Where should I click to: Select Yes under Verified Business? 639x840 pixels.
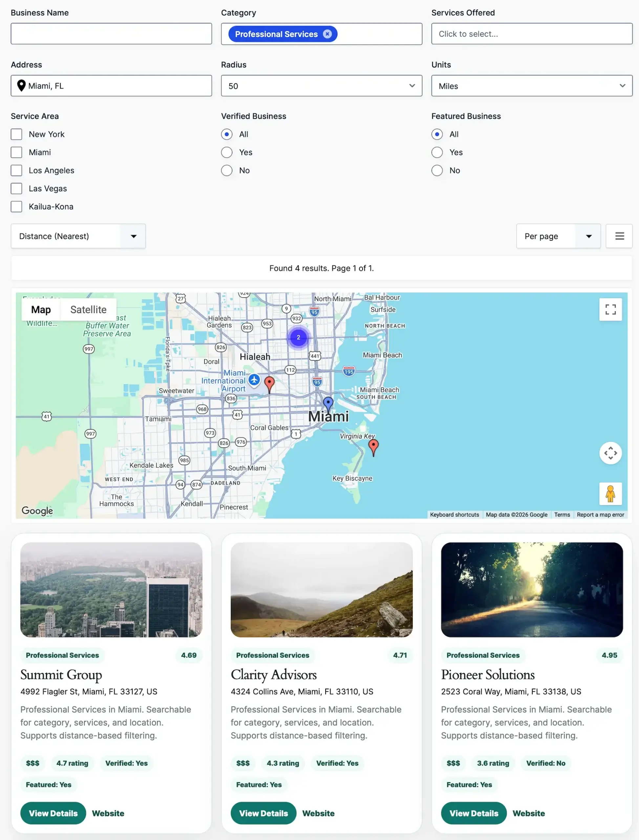[227, 153]
